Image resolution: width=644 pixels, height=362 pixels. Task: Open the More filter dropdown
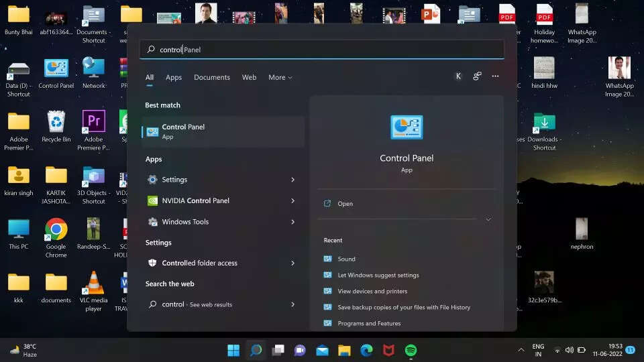coord(280,77)
